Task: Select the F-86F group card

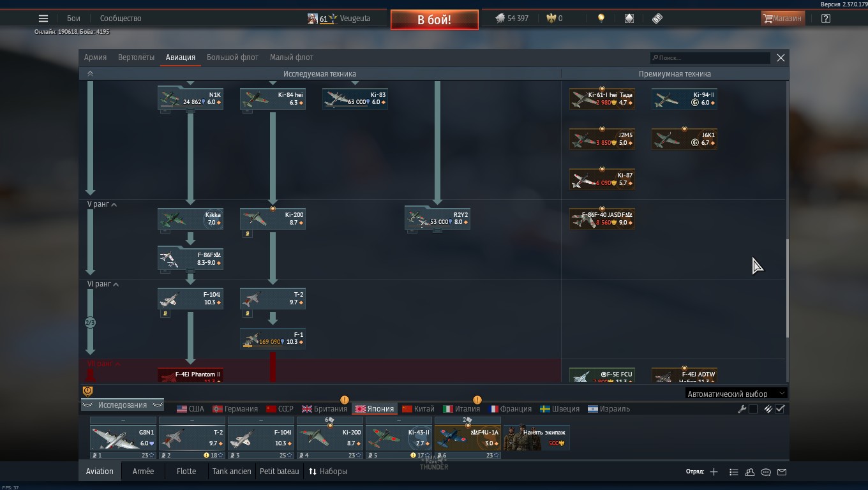Action: [190, 258]
